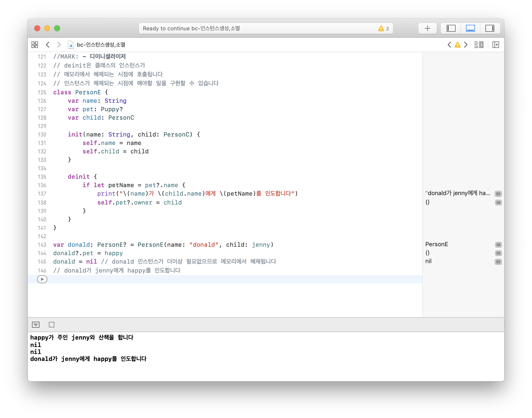Screen dimensions: 532x418
Task: Click the related items grid icon
Action: 35,45
